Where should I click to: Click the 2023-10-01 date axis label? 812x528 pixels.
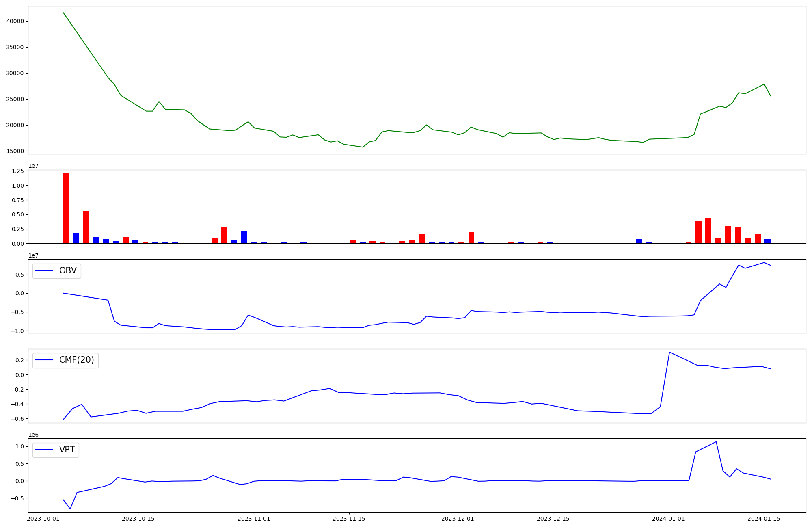(43, 519)
